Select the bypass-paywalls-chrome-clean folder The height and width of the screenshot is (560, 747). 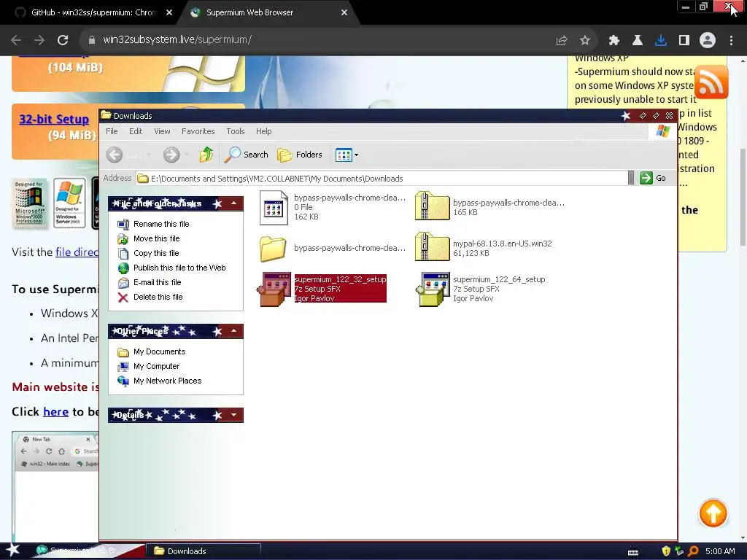coord(333,248)
